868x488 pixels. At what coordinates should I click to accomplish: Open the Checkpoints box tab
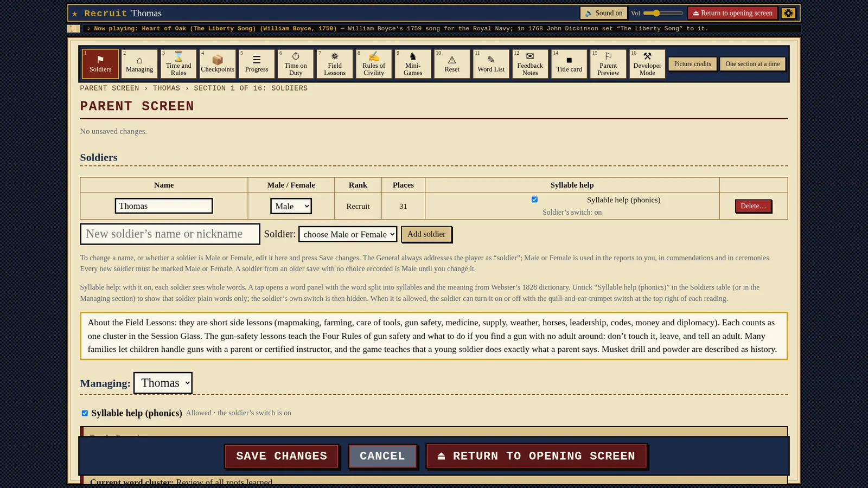pos(218,64)
